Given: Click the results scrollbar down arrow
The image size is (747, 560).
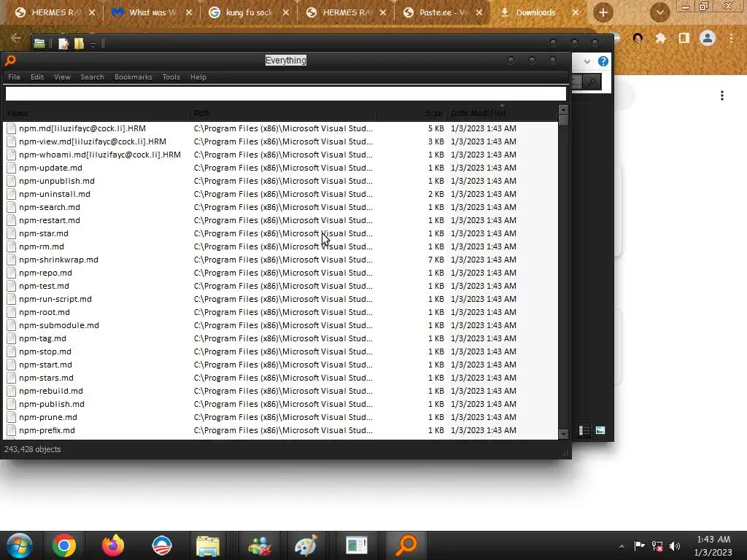Looking at the screenshot, I should (x=563, y=435).
